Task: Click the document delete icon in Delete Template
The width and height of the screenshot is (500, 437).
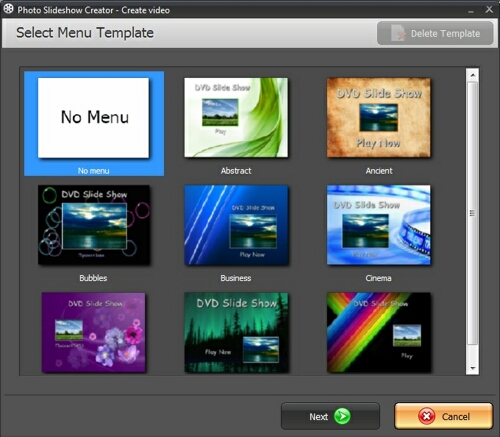Action: tap(398, 33)
